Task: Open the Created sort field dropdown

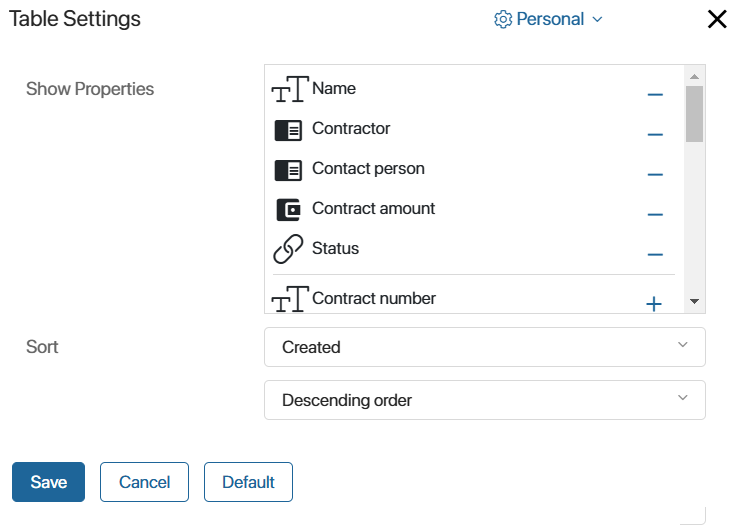Action: coord(484,347)
